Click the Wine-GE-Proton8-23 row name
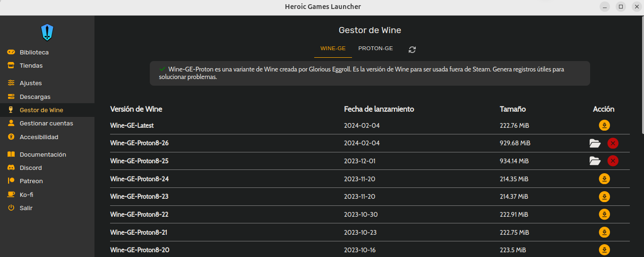Image resolution: width=644 pixels, height=257 pixels. (139, 196)
